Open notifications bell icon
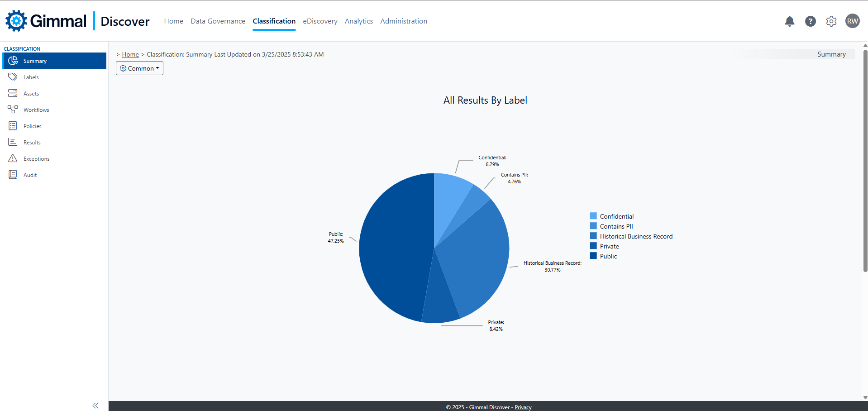The height and width of the screenshot is (411, 868). pos(790,21)
